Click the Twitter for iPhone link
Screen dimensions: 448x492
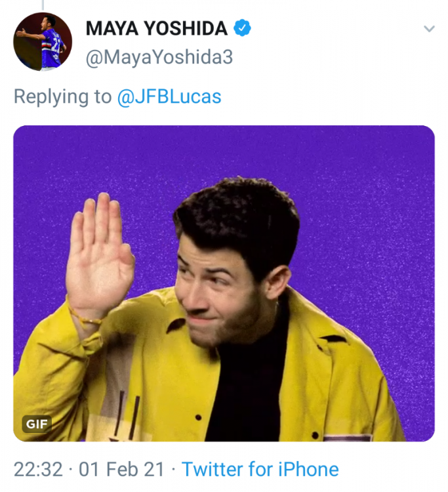click(x=260, y=469)
